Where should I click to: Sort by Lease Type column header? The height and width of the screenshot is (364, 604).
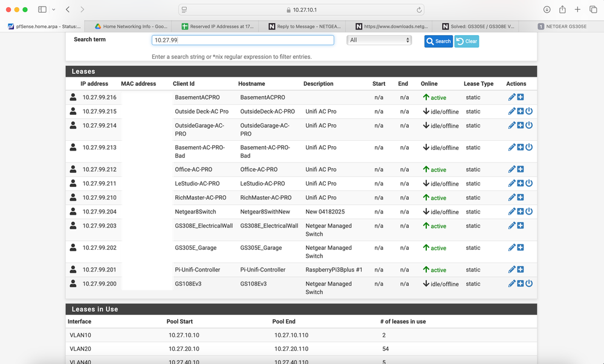[x=478, y=83]
